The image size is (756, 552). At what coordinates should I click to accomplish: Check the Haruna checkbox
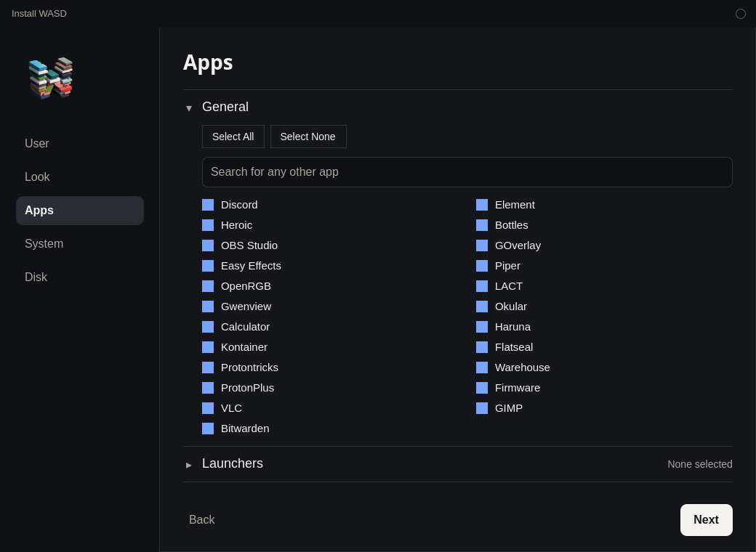click(x=482, y=327)
